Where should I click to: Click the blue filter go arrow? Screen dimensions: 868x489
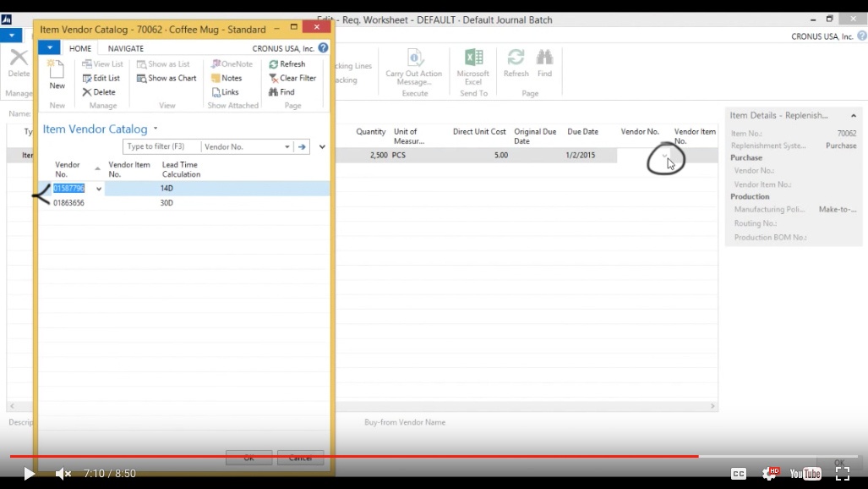pyautogui.click(x=302, y=147)
